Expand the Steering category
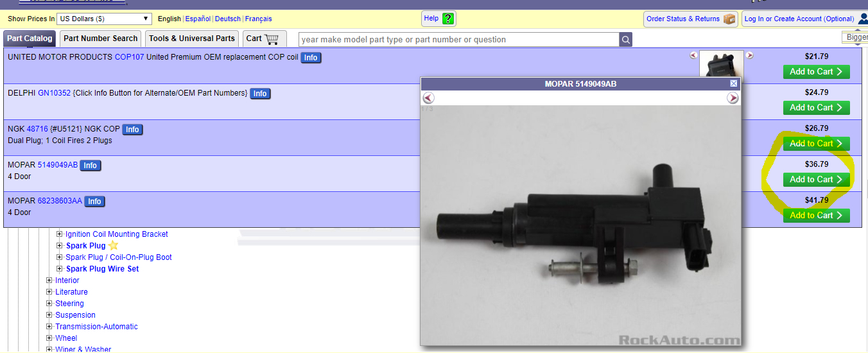Viewport: 868px width, 353px height. click(49, 304)
